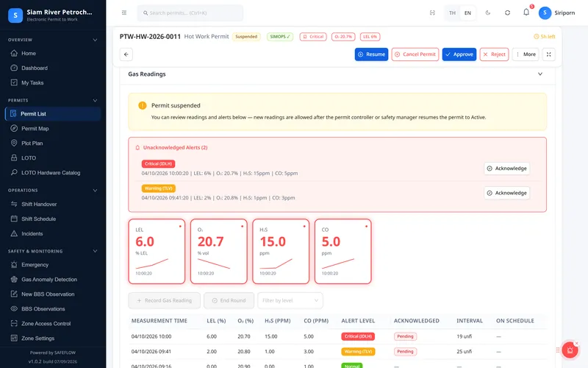
Task: Click Record Gas Reading button
Action: (164, 300)
